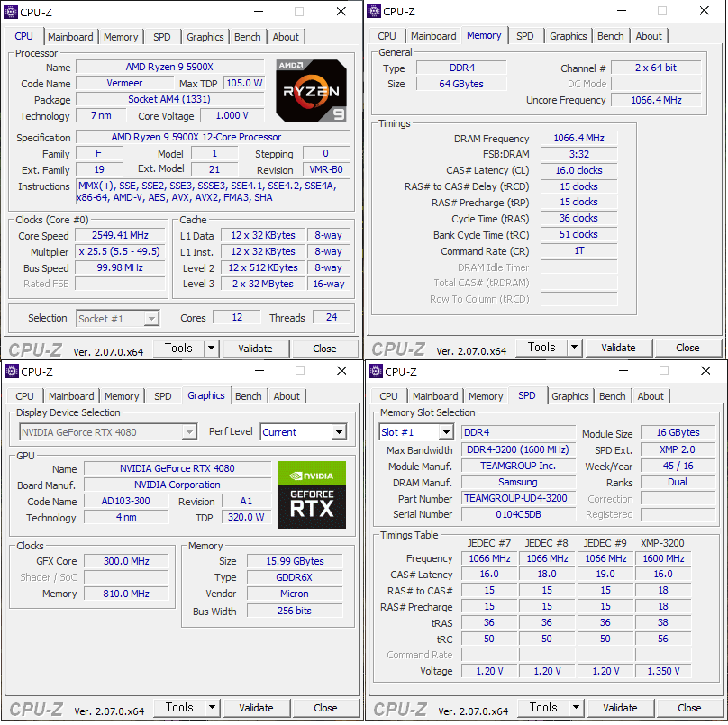The image size is (728, 725).
Task: Click CPU-Z title icon in the DRAM timings window
Action: coord(374,11)
